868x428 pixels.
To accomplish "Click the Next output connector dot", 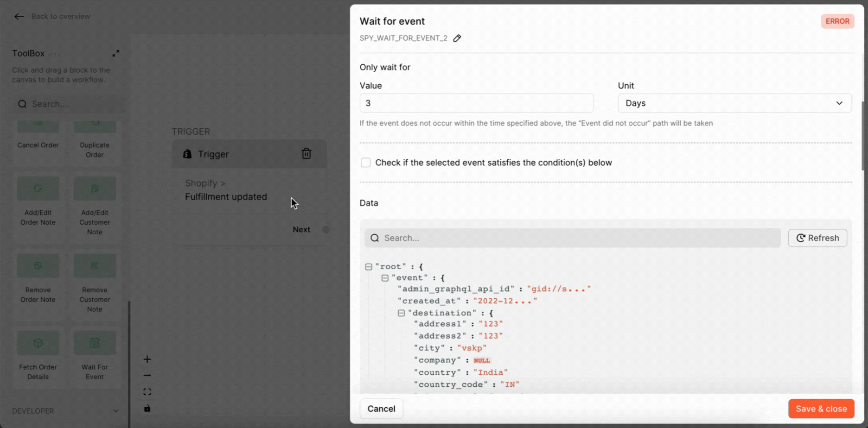I will [326, 230].
